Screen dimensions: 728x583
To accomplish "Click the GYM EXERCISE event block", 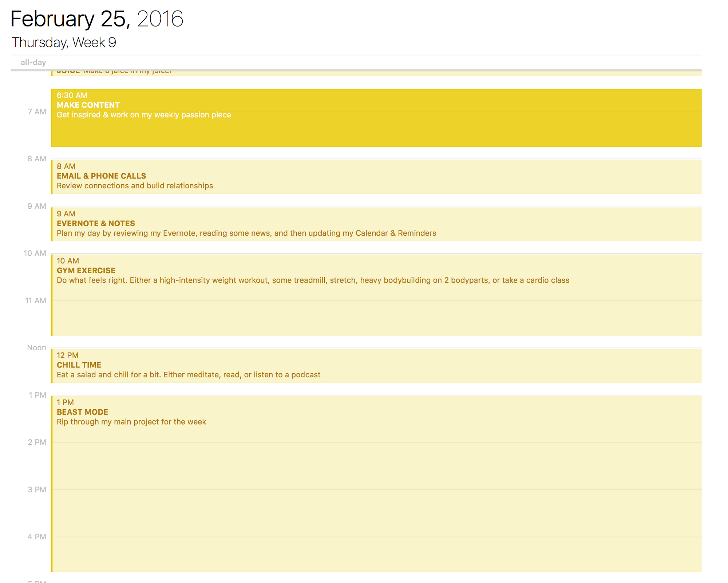I will pos(376,295).
